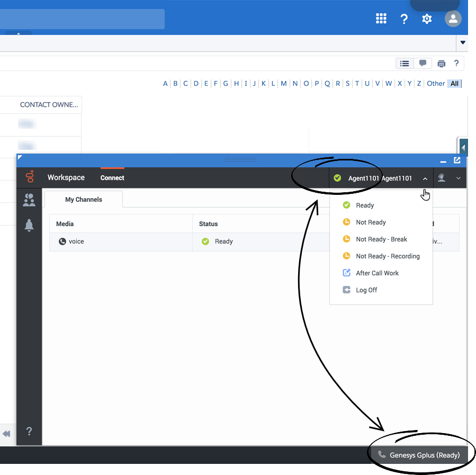Switch to chatter feed view toggle
The image size is (476, 475).
pyautogui.click(x=423, y=64)
